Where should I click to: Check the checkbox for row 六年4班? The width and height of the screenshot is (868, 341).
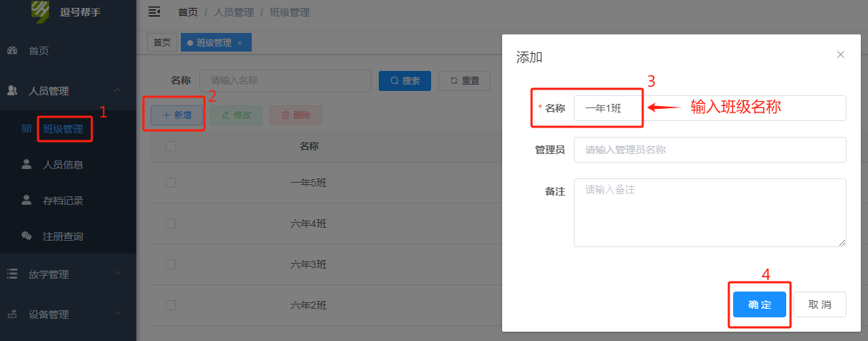(170, 224)
